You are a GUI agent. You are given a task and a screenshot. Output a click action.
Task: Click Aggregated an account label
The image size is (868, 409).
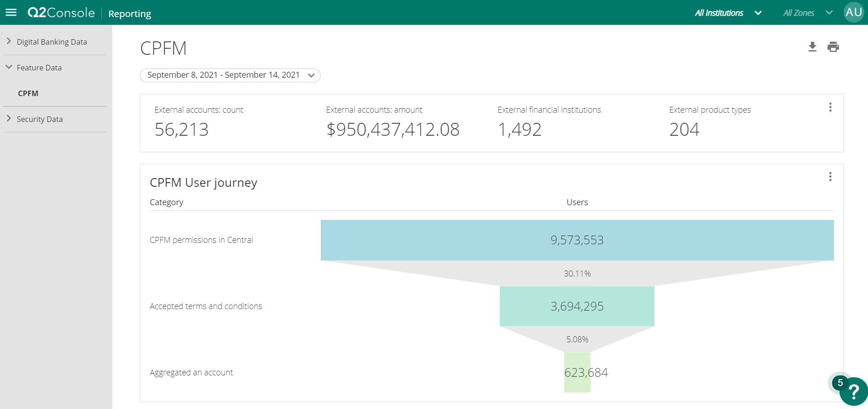pos(191,373)
